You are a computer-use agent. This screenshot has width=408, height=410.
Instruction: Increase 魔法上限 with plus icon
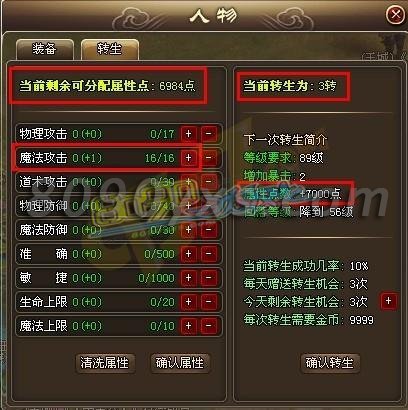pyautogui.click(x=189, y=326)
